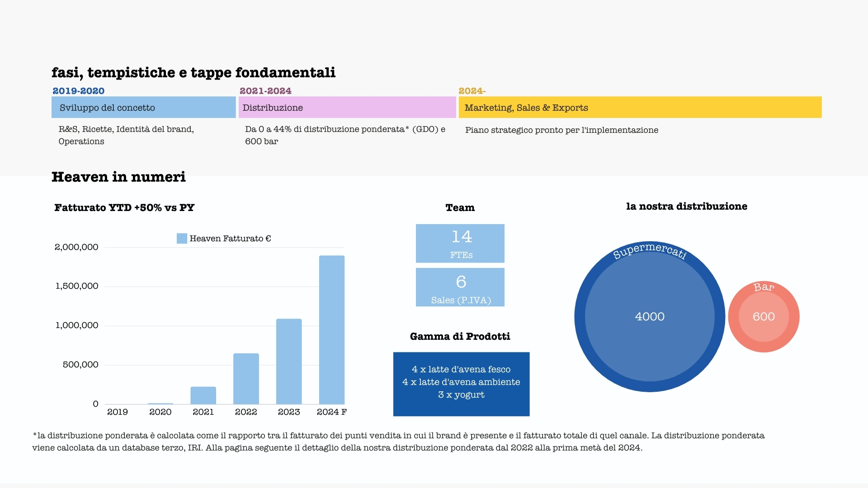Select the '2024-' date label

coord(472,91)
